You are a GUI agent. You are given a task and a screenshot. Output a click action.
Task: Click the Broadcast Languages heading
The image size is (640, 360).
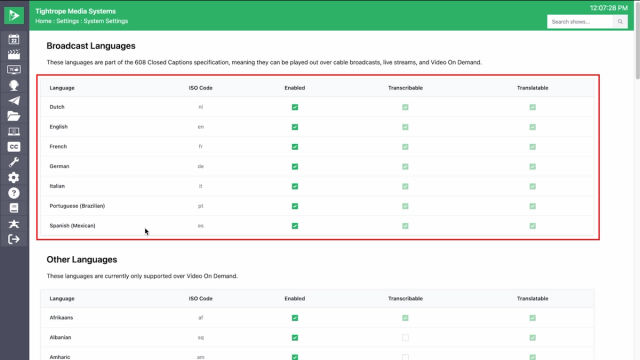coord(91,46)
